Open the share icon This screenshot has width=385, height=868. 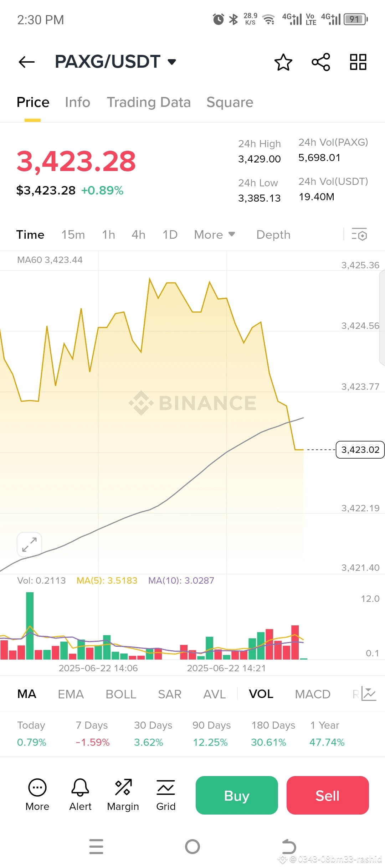tap(321, 62)
